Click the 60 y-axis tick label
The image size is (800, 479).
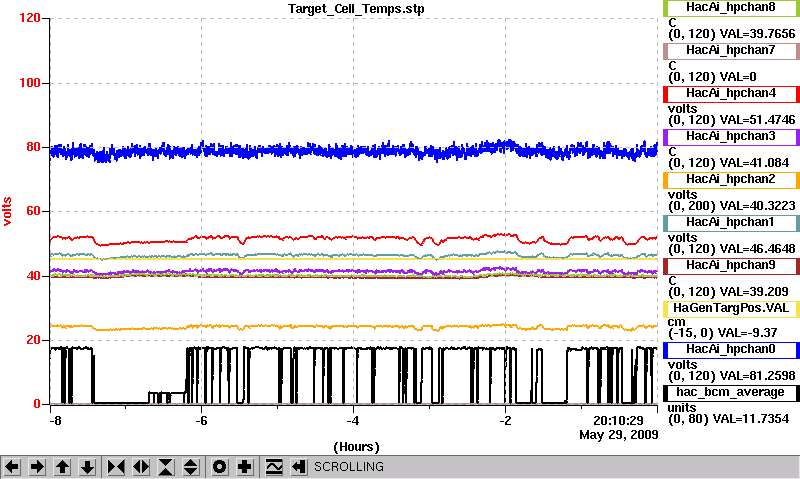pyautogui.click(x=33, y=211)
